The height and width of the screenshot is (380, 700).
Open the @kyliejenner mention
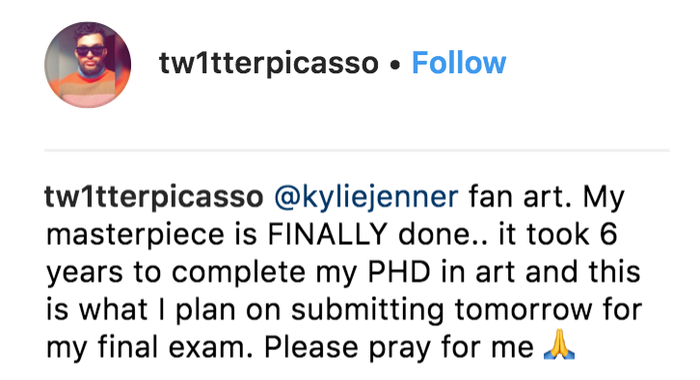click(366, 197)
